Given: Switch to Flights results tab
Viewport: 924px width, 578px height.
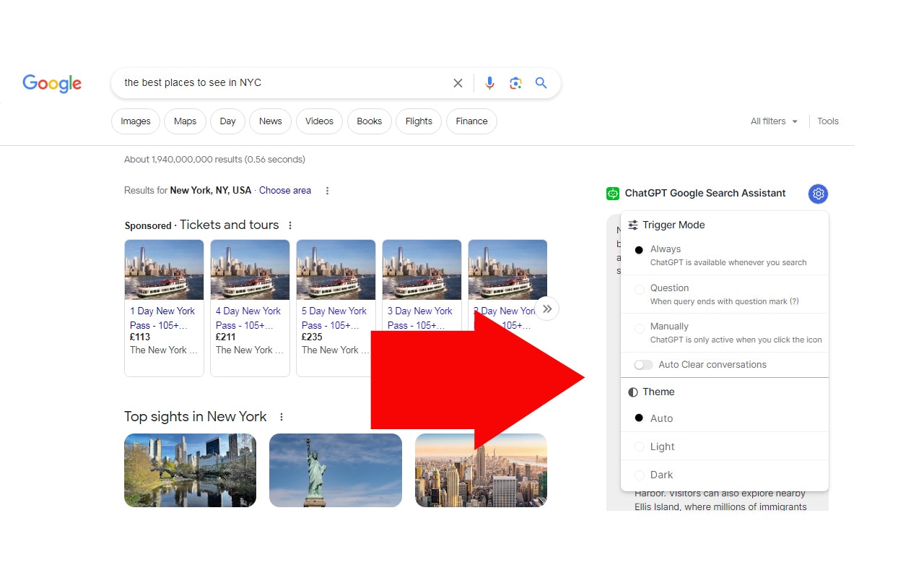Looking at the screenshot, I should pos(419,121).
